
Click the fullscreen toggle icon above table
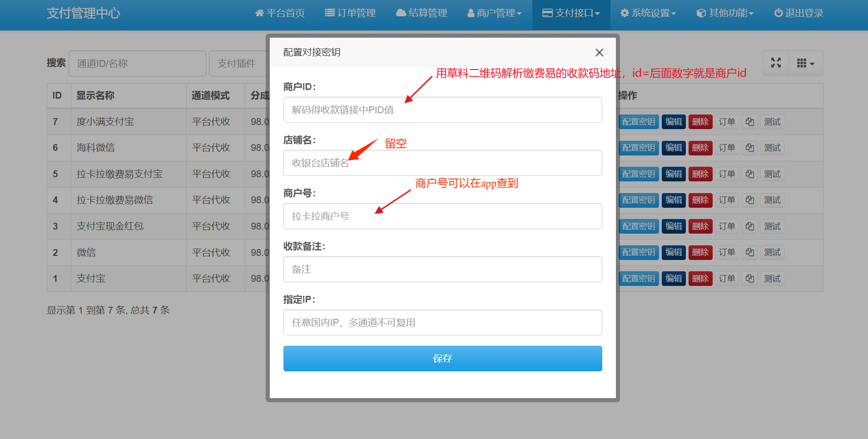(776, 63)
